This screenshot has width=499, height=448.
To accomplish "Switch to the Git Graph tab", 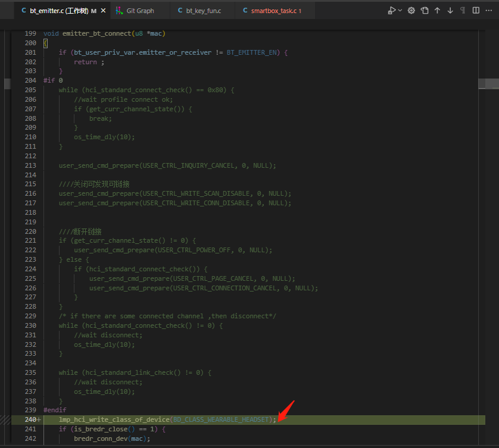I will pos(140,11).
